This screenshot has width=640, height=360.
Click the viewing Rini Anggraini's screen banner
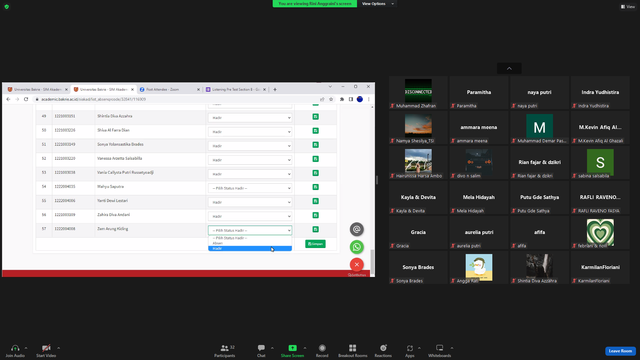coord(315,4)
